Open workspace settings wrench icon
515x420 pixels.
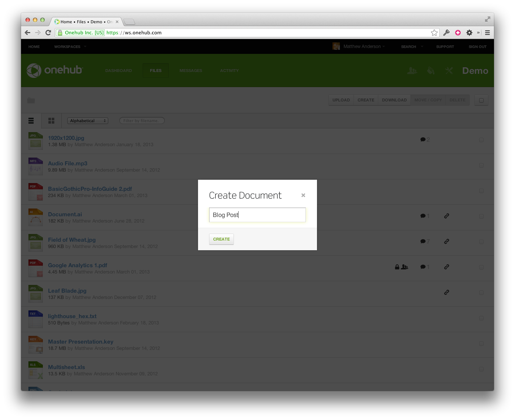click(449, 70)
